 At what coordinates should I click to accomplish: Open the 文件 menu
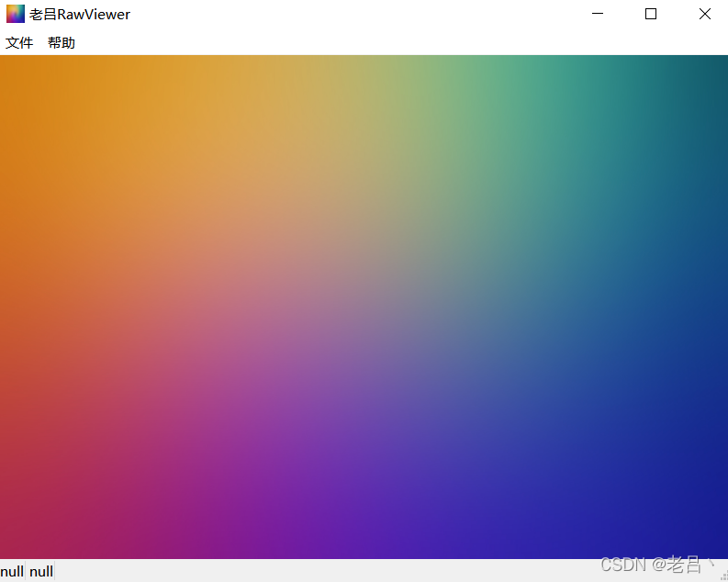point(19,43)
